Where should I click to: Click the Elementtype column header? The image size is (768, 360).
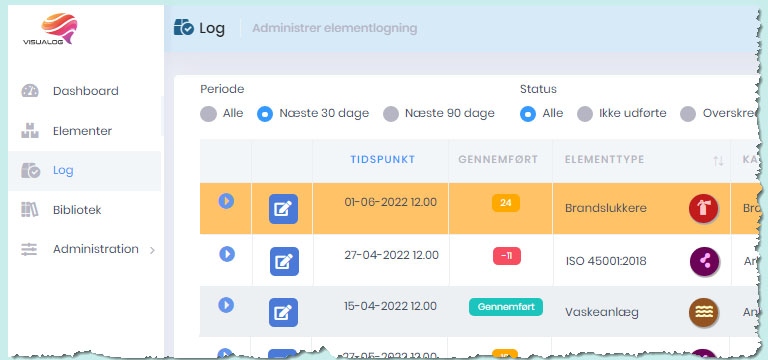(x=604, y=160)
